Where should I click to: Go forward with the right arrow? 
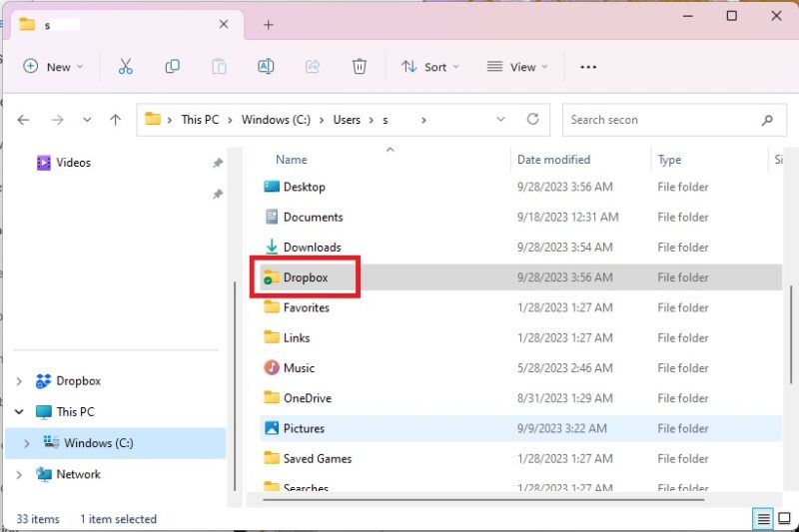click(x=58, y=120)
